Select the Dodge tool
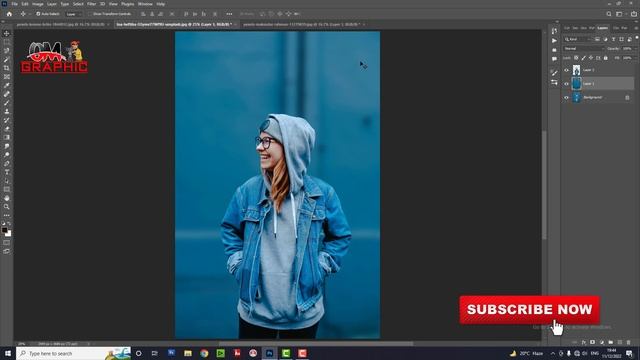This screenshot has width=640, height=360. click(7, 155)
